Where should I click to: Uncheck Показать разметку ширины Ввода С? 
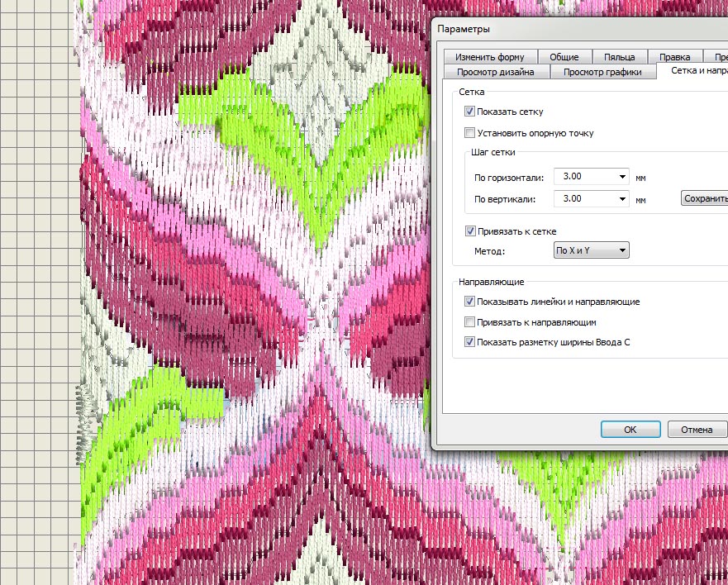tap(469, 342)
